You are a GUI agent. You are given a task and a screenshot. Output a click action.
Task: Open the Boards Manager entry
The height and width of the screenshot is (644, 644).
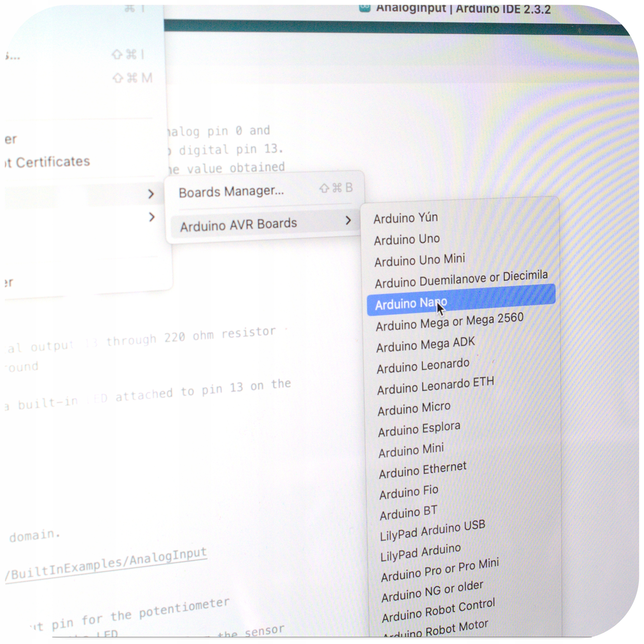click(231, 192)
